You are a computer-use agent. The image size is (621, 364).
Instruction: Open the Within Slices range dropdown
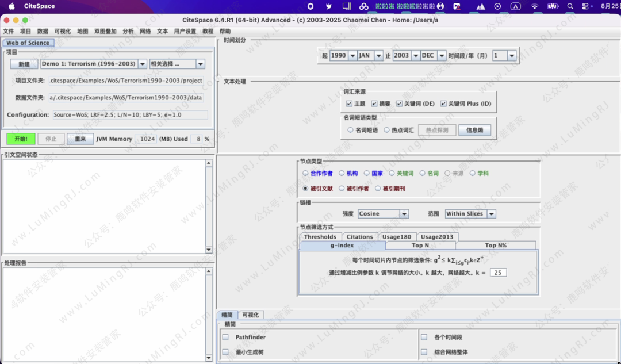(491, 214)
